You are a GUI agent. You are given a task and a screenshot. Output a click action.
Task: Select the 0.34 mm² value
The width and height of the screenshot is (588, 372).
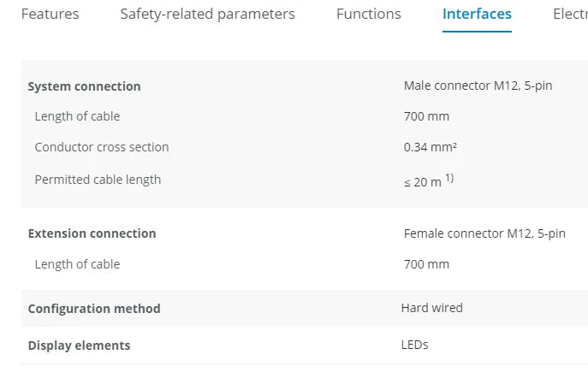430,147
